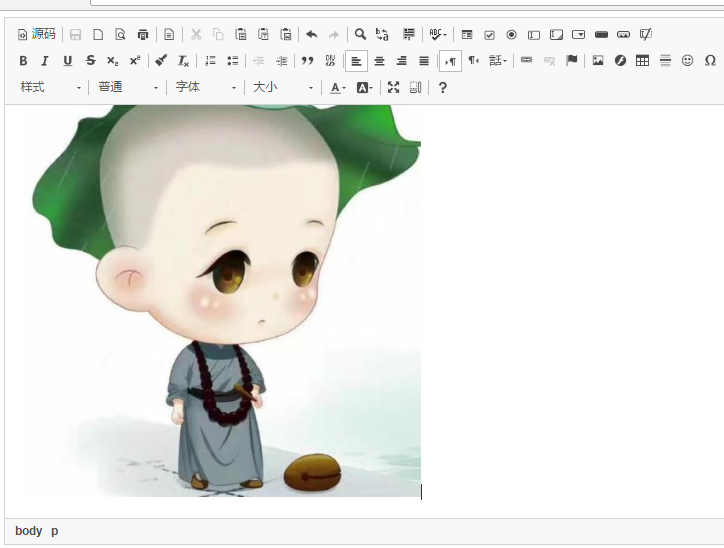This screenshot has height=548, width=724.
Task: Paste from clipboard
Action: click(241, 35)
